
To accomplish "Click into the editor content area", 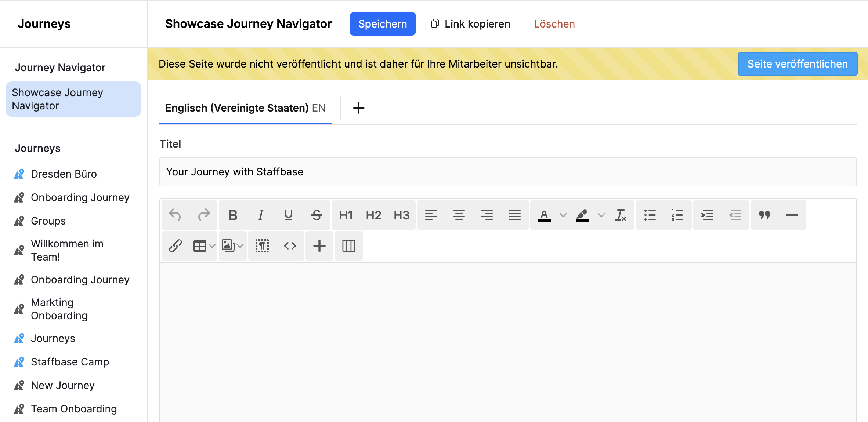I will [508, 342].
